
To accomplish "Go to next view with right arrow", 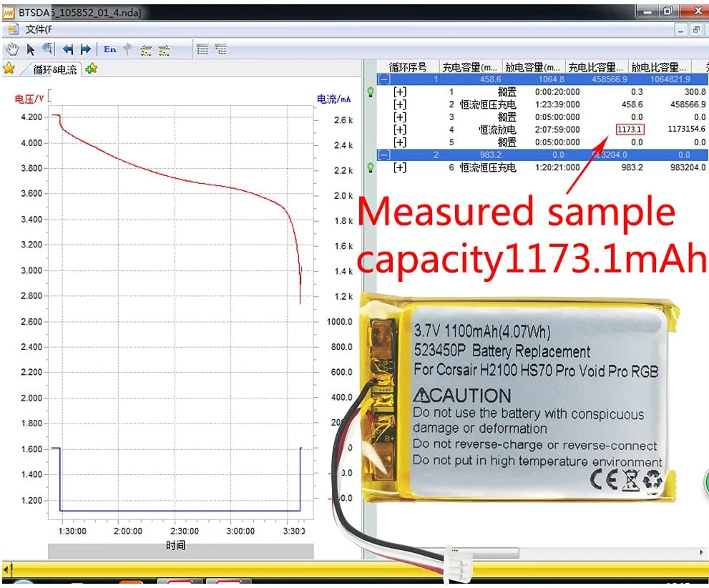I will (x=85, y=49).
